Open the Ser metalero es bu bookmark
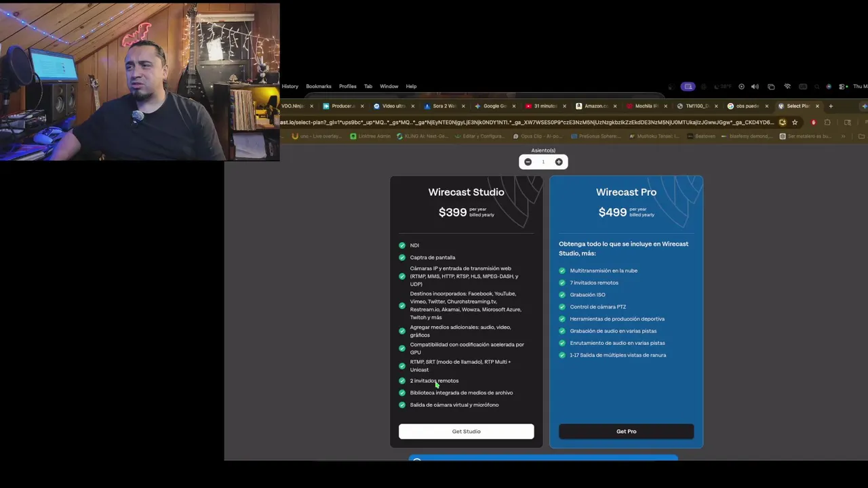868x488 pixels. tap(805, 136)
